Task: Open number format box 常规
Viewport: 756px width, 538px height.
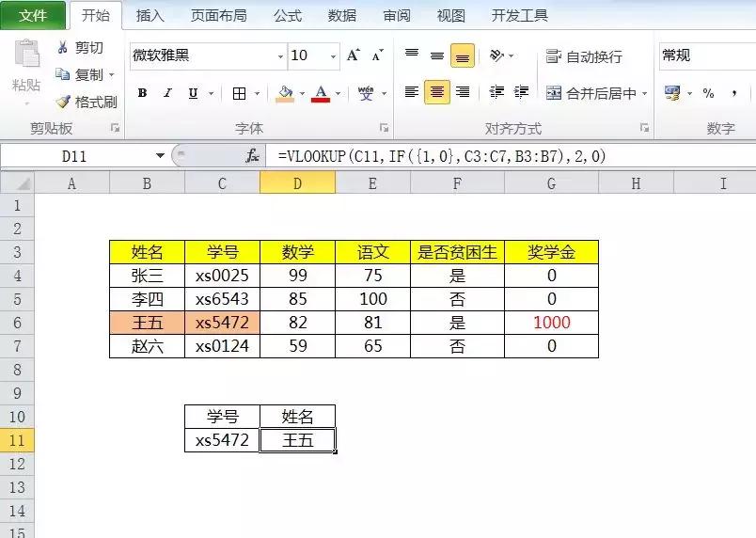Action: (707, 55)
